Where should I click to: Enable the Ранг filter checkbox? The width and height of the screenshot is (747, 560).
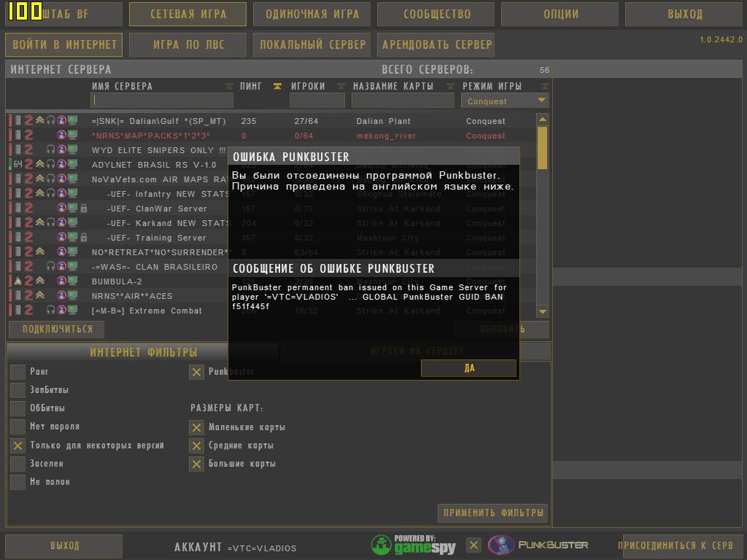[x=18, y=372]
